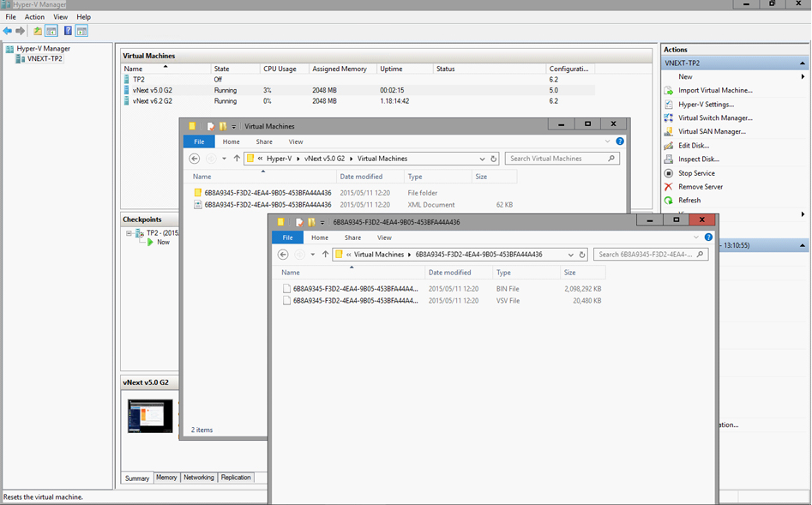Click the Import Virtual Machine icon in Actions
812x505 pixels.
669,91
